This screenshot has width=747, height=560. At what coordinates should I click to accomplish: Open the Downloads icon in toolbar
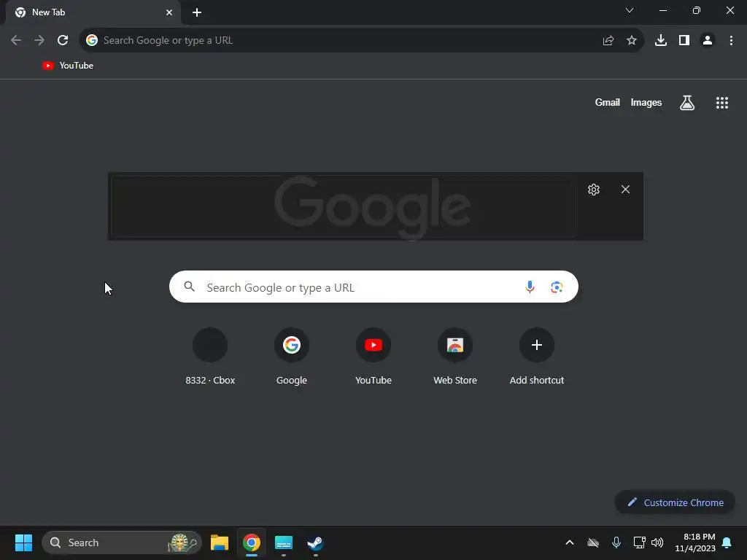[x=661, y=41]
